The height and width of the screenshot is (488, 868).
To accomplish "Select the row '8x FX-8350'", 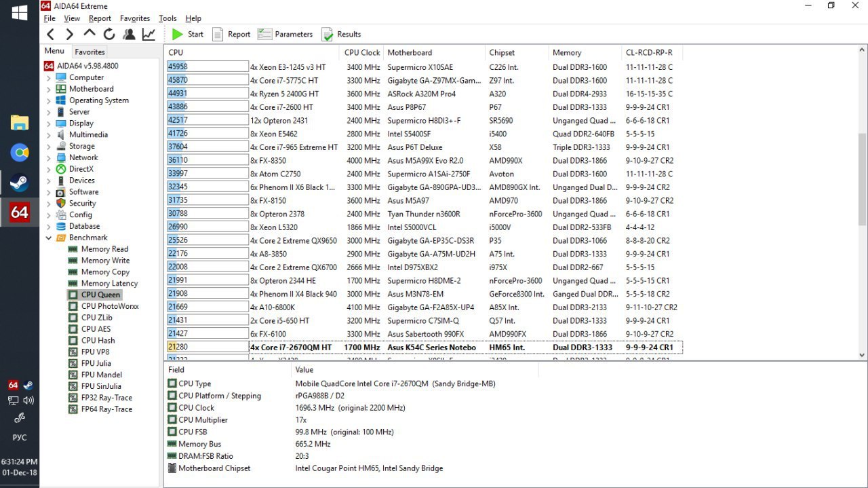I will click(425, 161).
